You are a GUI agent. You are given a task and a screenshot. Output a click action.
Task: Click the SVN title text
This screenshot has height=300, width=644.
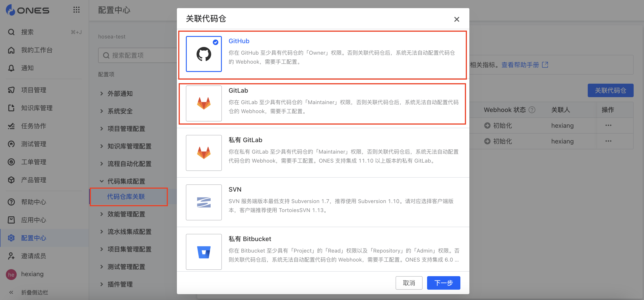coord(235,189)
